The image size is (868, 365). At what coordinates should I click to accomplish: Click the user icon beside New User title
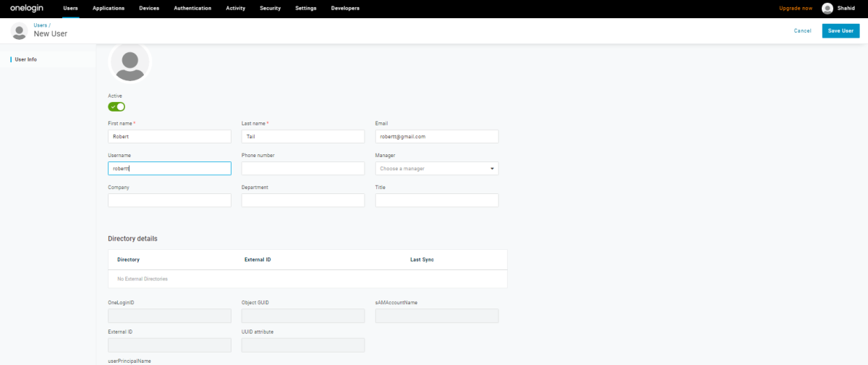click(20, 30)
